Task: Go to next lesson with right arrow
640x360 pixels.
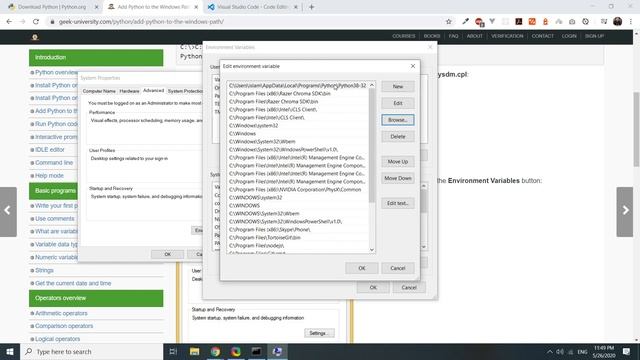Action: point(625,211)
